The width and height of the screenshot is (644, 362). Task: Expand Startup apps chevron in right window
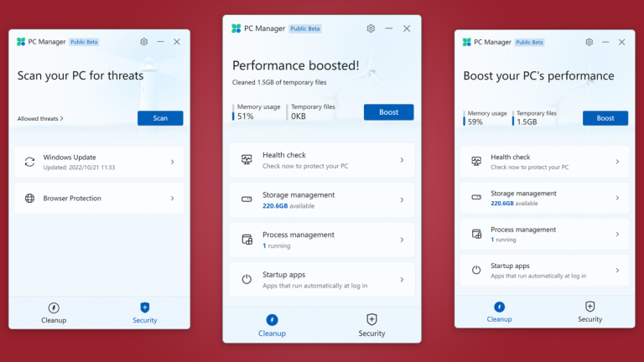tap(617, 271)
